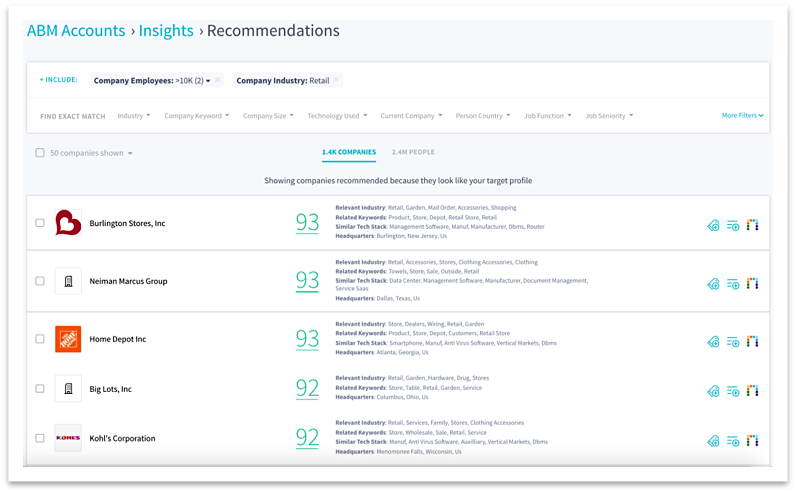Screen dimensions: 796x493
Task: Add Big Lots, Inc to a list
Action: [733, 391]
